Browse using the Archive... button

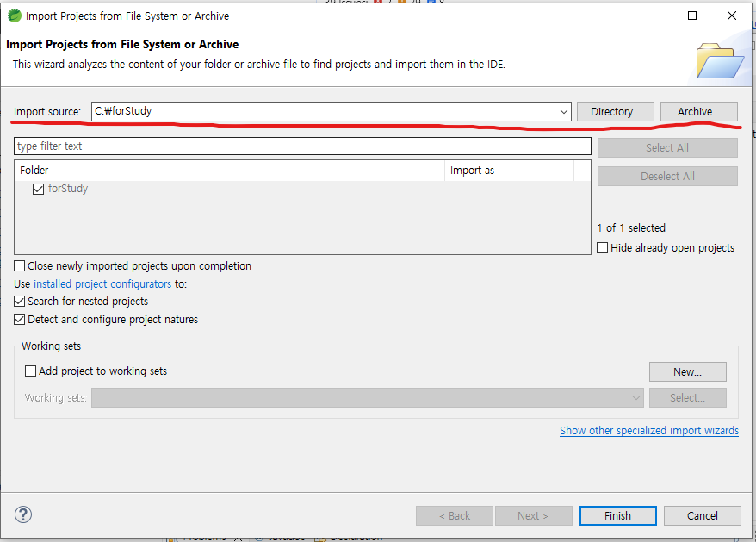[x=698, y=111]
